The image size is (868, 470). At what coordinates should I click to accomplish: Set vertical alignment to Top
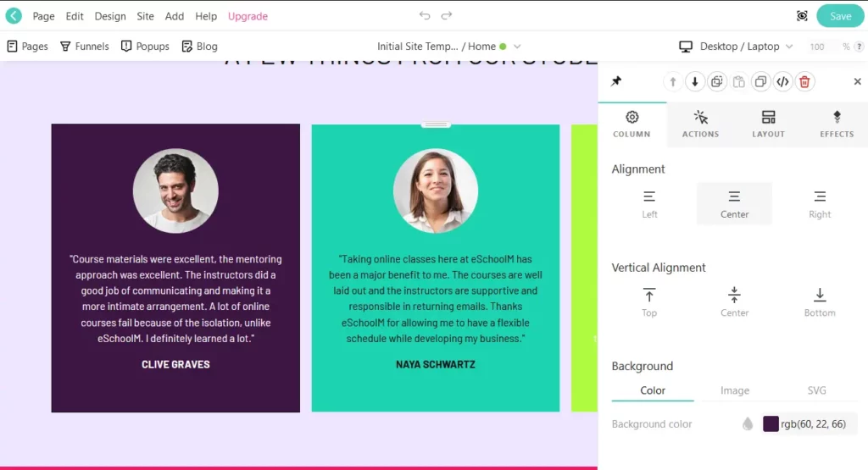pyautogui.click(x=649, y=302)
